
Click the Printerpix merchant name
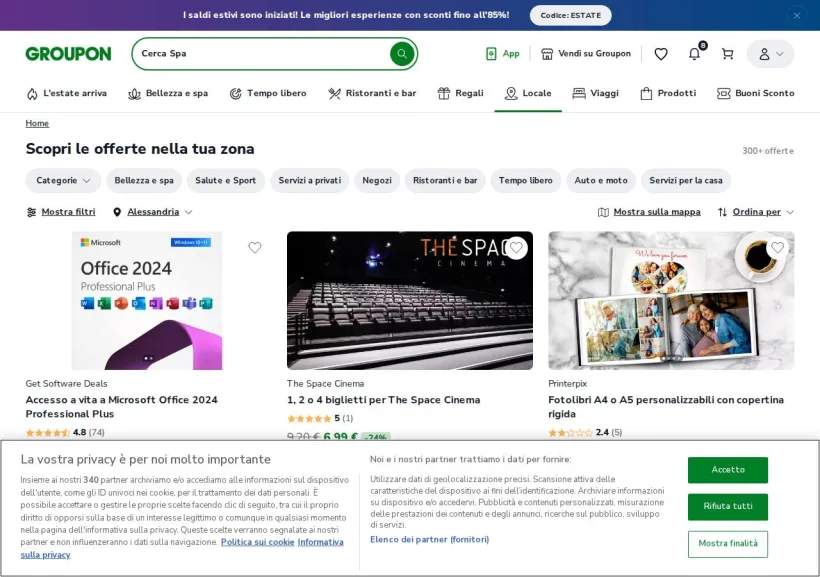567,383
